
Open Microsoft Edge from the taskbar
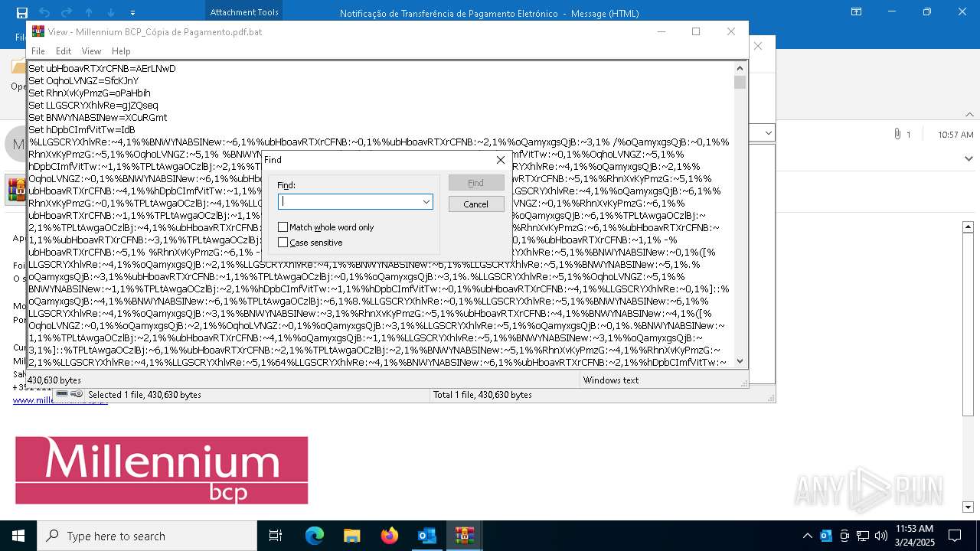[315, 536]
